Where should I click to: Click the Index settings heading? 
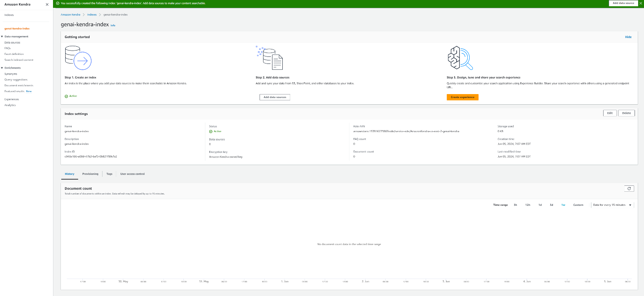point(76,114)
